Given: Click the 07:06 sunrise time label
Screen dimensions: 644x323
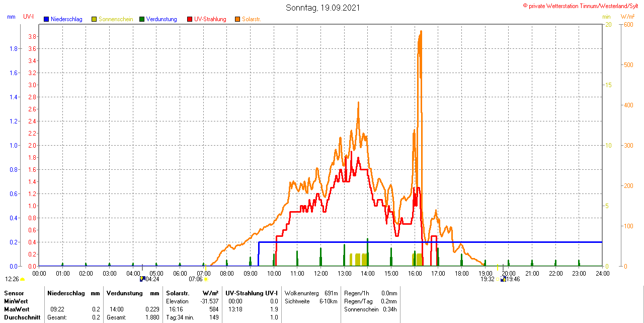Looking at the screenshot, I should pyautogui.click(x=196, y=279).
